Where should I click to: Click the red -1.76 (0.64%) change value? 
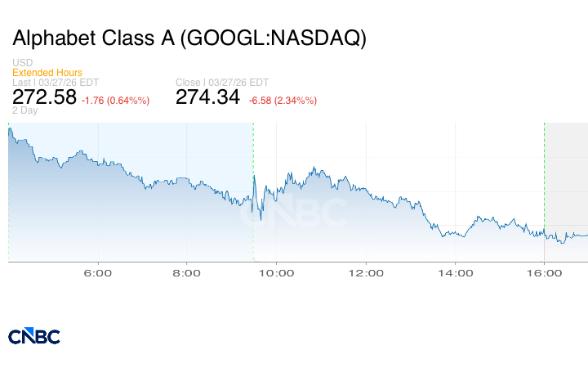click(x=115, y=101)
